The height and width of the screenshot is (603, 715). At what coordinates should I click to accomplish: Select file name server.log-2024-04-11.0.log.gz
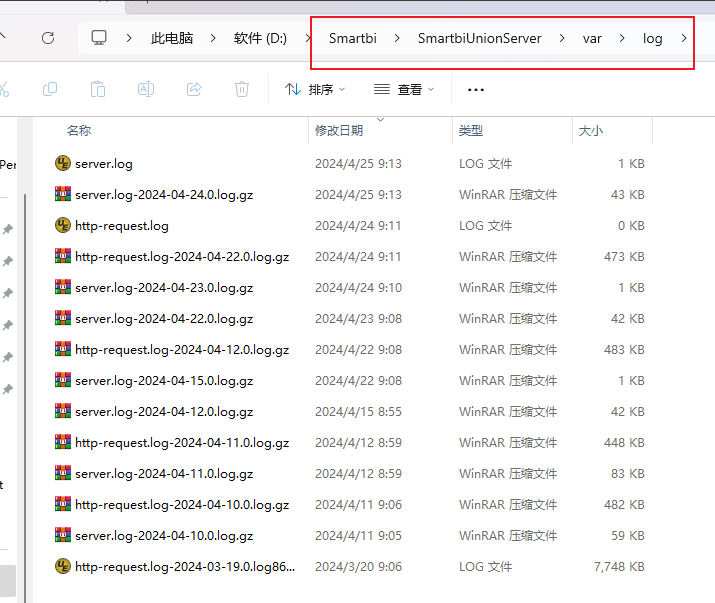pos(164,474)
